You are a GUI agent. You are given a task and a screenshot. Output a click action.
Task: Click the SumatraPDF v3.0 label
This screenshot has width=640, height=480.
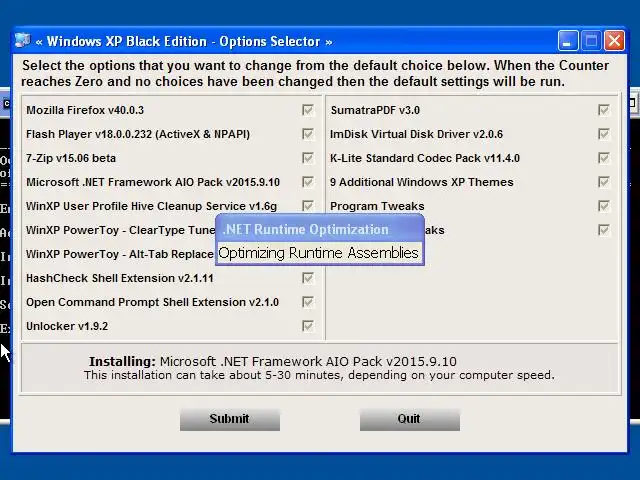coord(375,110)
